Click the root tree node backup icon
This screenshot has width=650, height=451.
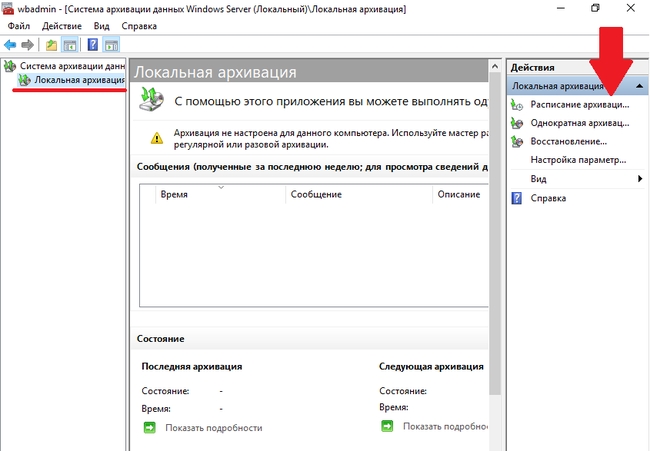click(10, 66)
